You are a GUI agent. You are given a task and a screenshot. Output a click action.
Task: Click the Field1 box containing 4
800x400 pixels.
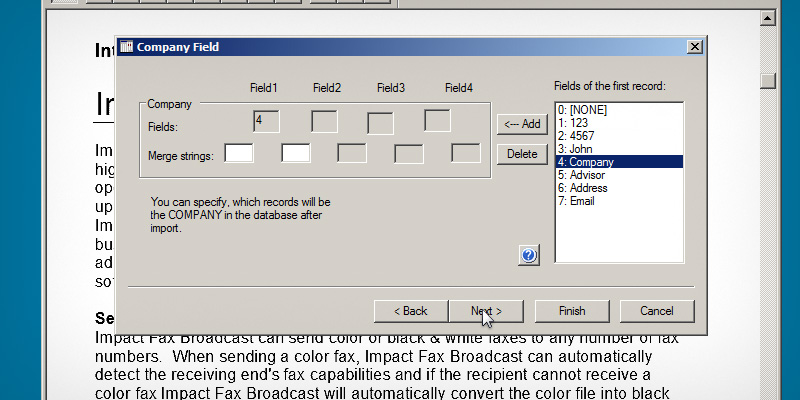[266, 121]
